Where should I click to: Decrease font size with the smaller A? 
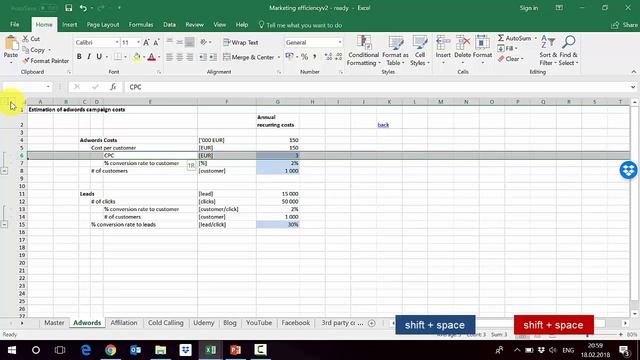pyautogui.click(x=156, y=42)
